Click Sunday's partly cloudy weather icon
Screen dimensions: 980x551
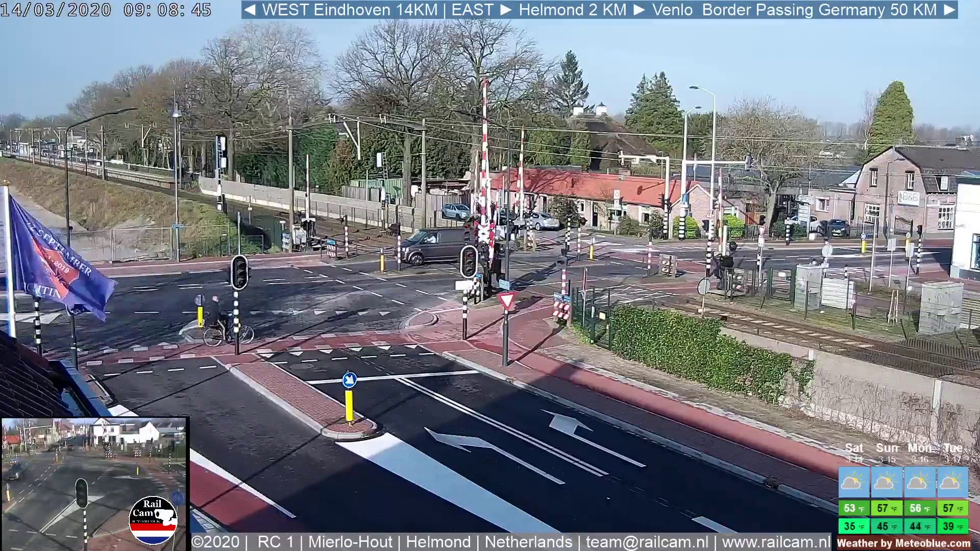(886, 482)
